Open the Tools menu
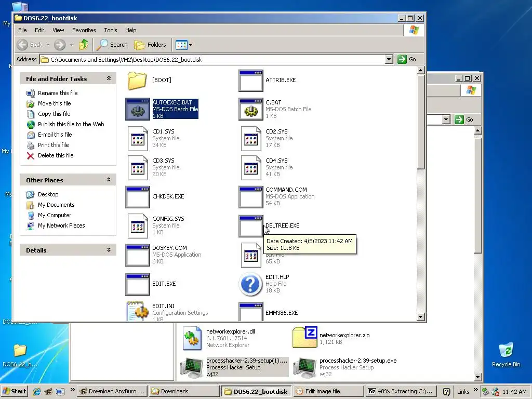Image resolution: width=532 pixels, height=399 pixels. (x=111, y=30)
